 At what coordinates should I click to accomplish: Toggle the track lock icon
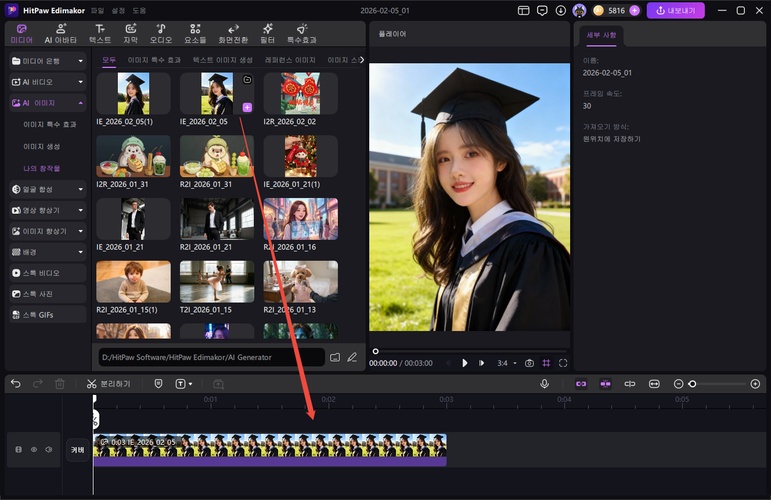click(18, 450)
